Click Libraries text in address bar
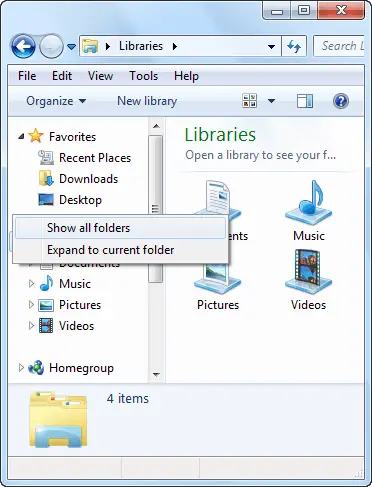Image resolution: width=372 pixels, height=487 pixels. pyautogui.click(x=141, y=46)
